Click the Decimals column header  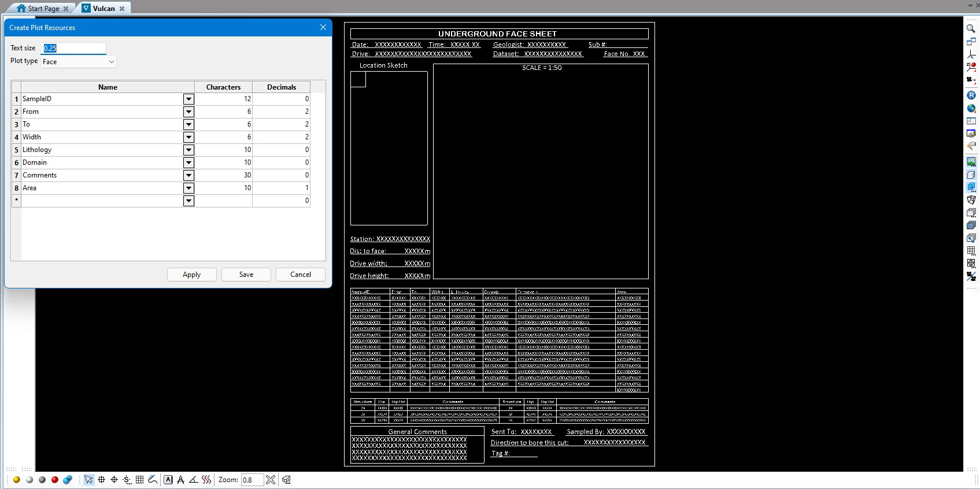pyautogui.click(x=282, y=87)
